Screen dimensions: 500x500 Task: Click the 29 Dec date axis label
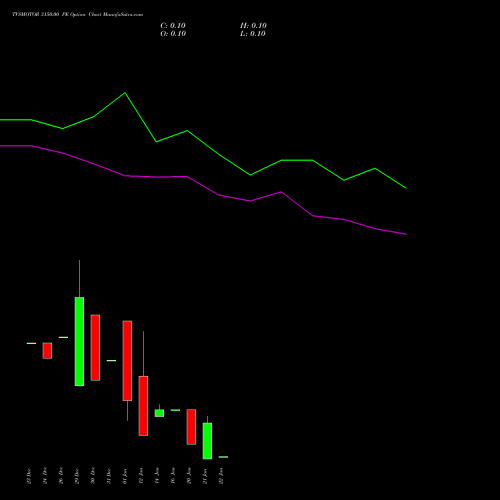coord(77,476)
